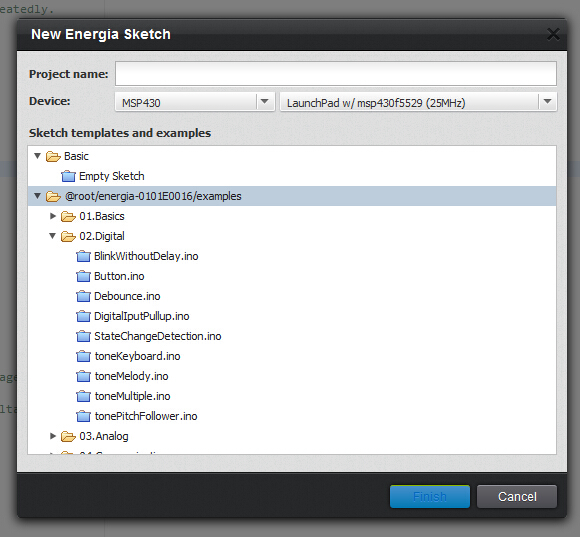The image size is (580, 537).
Task: Collapse the Basic folder tree node
Action: pos(37,156)
